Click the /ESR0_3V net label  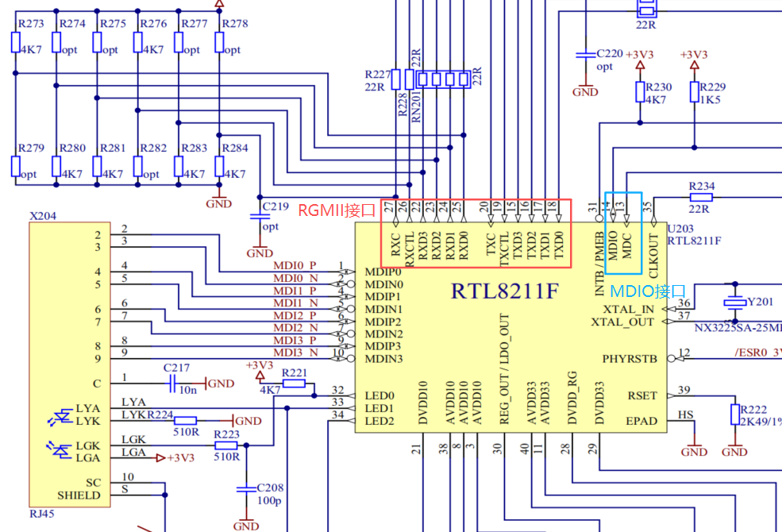[x=758, y=353]
